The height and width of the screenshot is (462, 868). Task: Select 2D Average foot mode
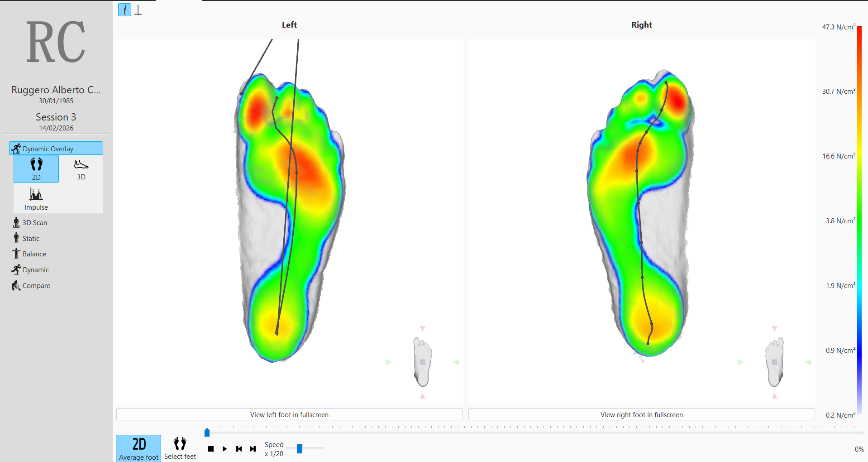(x=138, y=448)
